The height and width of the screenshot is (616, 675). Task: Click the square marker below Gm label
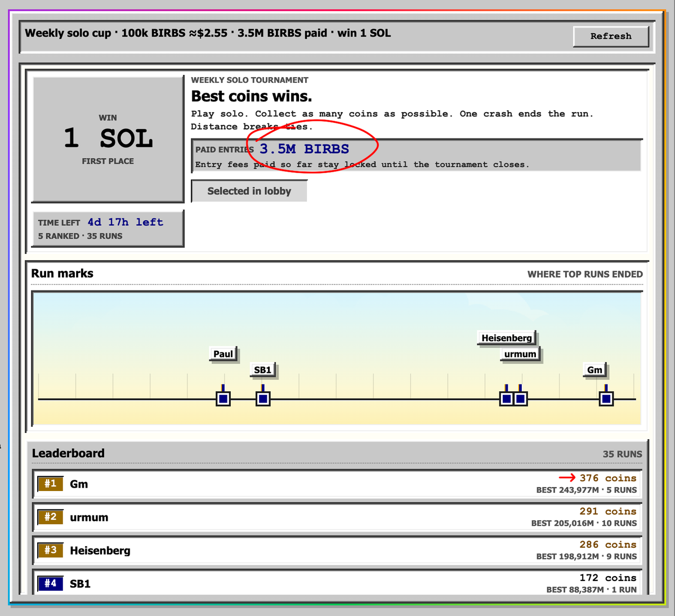pyautogui.click(x=606, y=399)
